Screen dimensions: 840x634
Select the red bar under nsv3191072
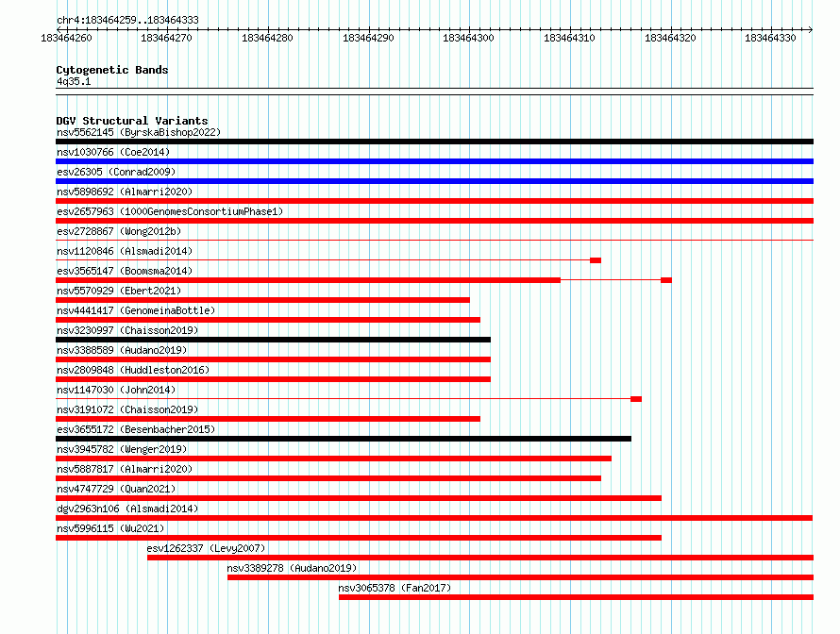point(268,419)
